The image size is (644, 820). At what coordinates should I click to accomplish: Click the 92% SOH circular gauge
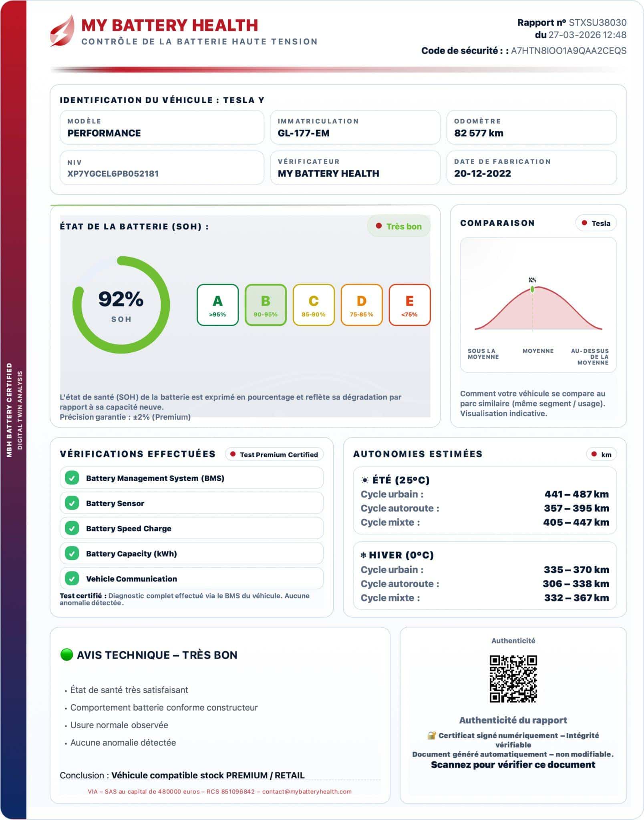click(121, 305)
